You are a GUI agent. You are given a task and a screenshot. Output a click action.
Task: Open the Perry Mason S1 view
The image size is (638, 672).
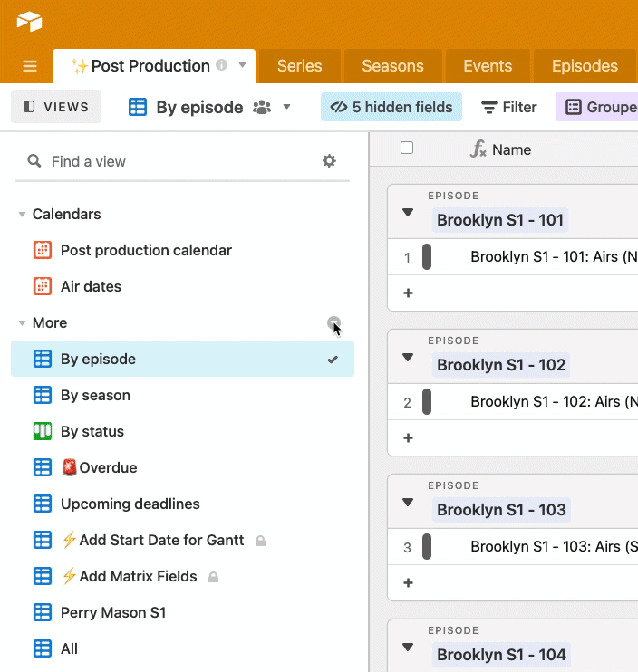pos(113,612)
